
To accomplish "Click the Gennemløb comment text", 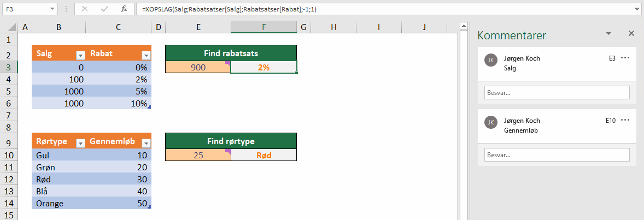I will [521, 131].
